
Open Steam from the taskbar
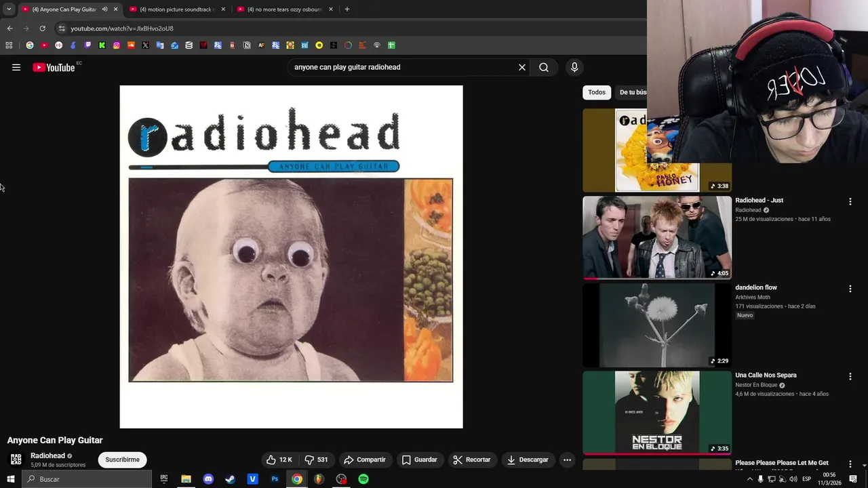[231, 479]
